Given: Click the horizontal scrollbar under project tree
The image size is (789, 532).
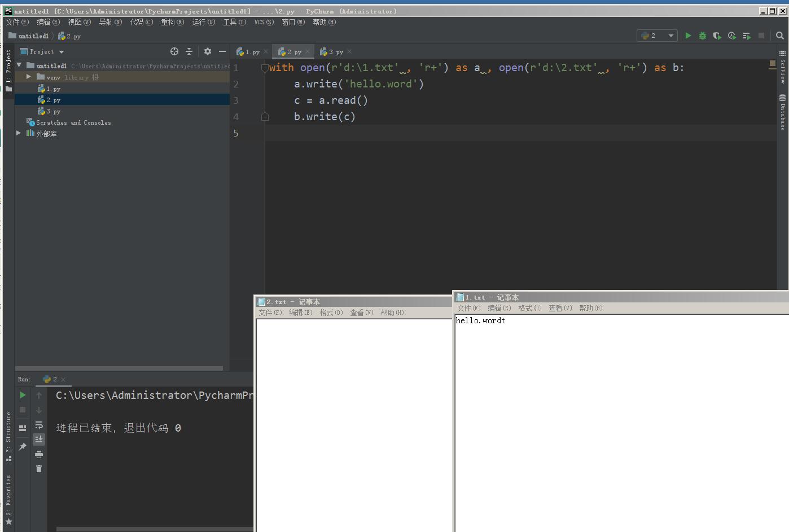Looking at the screenshot, I should [119, 368].
